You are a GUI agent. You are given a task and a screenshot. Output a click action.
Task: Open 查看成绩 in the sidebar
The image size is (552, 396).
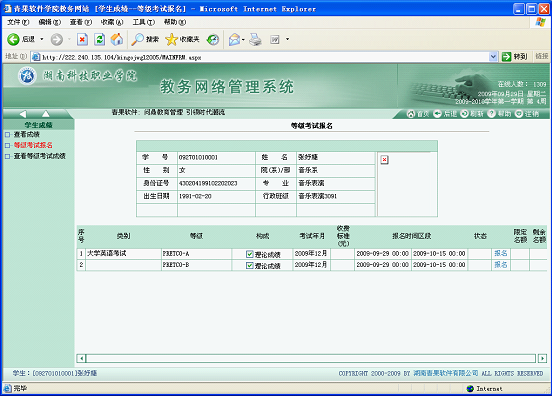(26, 134)
